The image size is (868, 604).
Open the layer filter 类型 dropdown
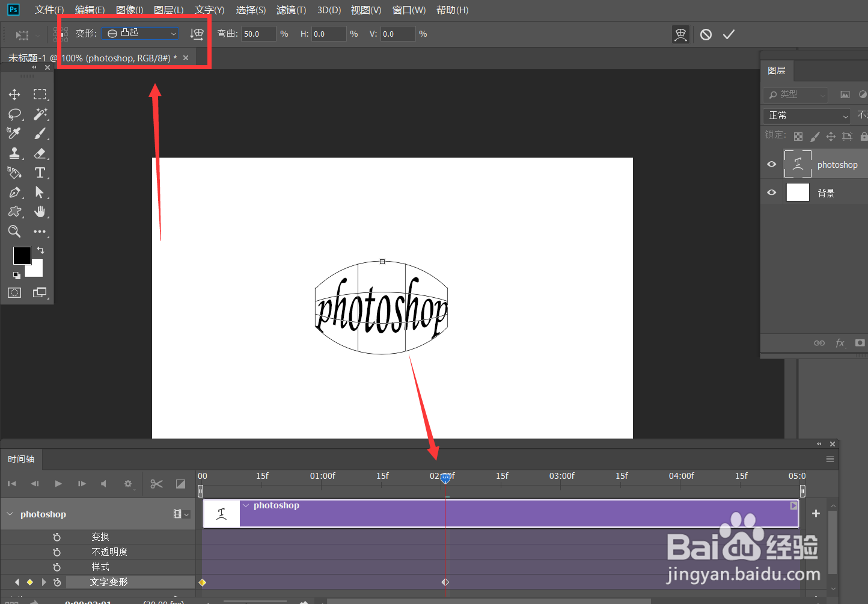[796, 94]
